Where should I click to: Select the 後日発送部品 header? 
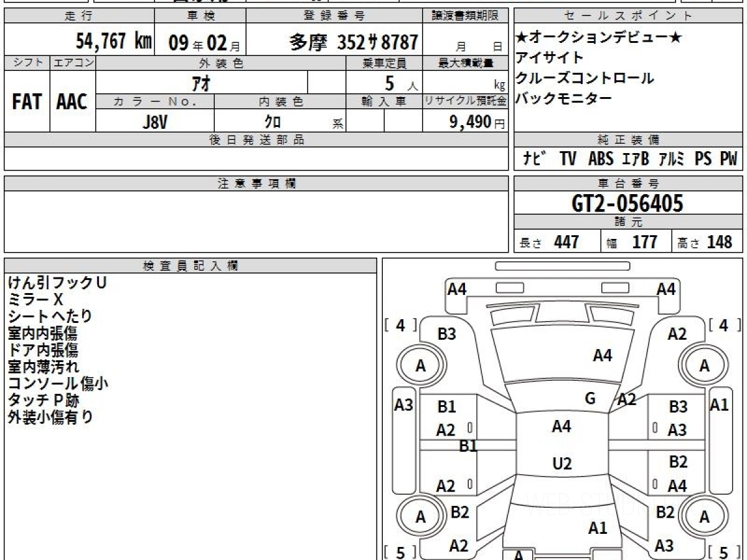pos(256,140)
